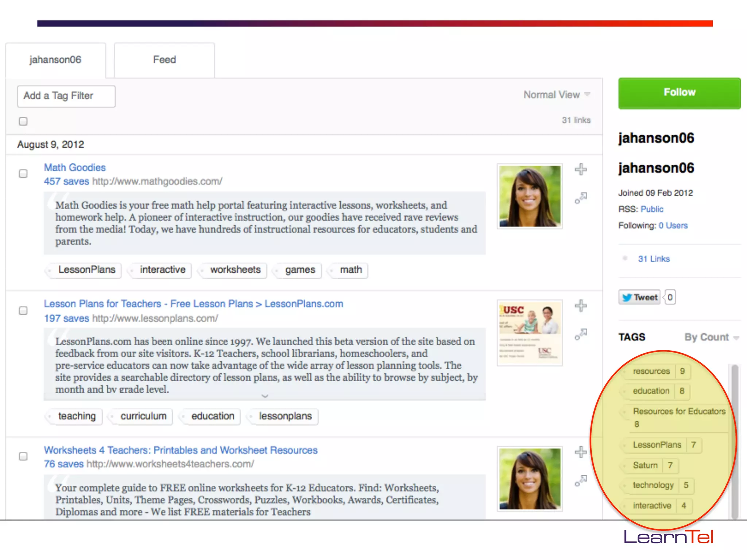The height and width of the screenshot is (560, 747).
Task: Check the Lesson Plans for Teachers checkbox
Action: [23, 311]
